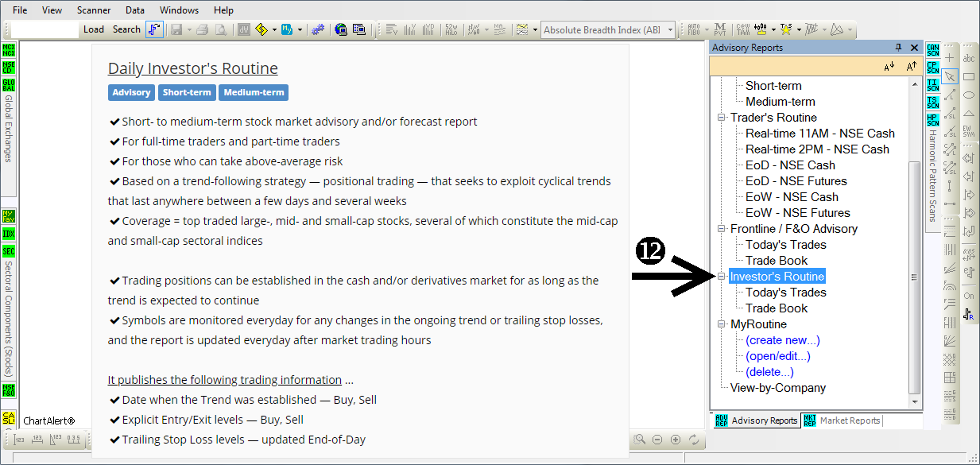This screenshot has width=980, height=465.
Task: Click the globe browser window icon
Action: (341, 29)
